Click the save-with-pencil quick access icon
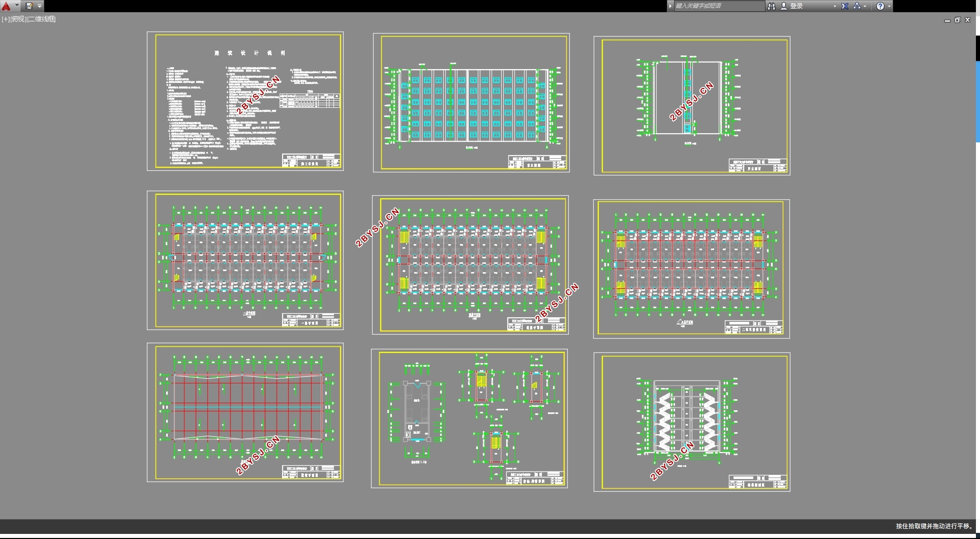Viewport: 980px width, 539px height. 29,6
